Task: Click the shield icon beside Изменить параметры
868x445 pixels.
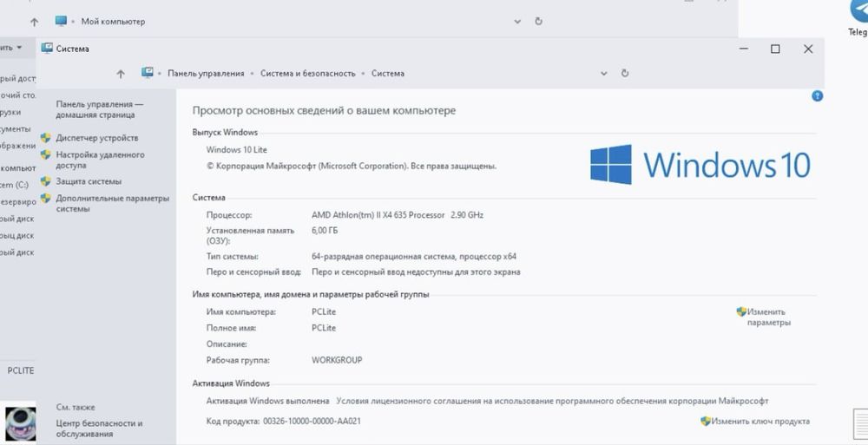Action: coord(741,311)
